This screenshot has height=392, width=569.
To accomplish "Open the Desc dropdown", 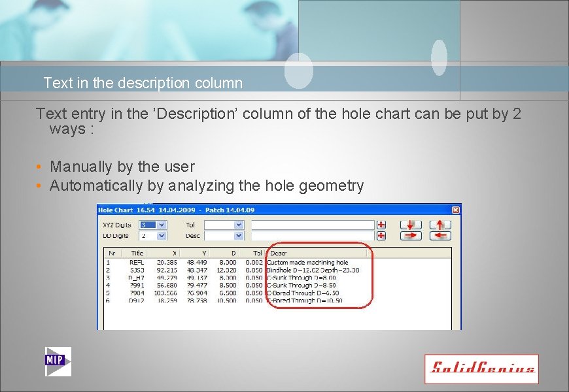I will (x=239, y=236).
